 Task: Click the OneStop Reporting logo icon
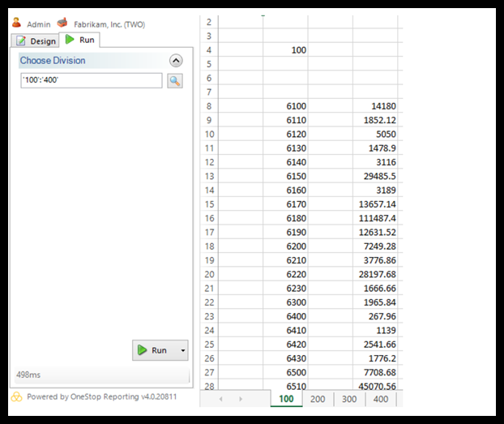[x=16, y=397]
